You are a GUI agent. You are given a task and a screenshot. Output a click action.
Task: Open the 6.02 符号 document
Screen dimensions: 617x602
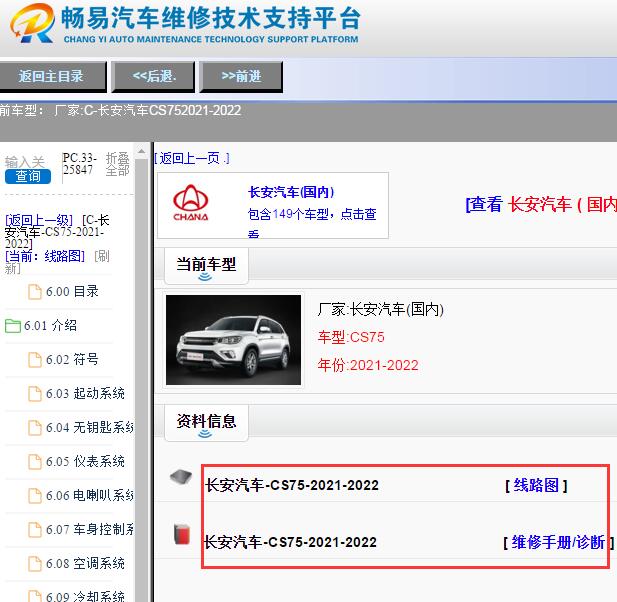click(x=72, y=360)
